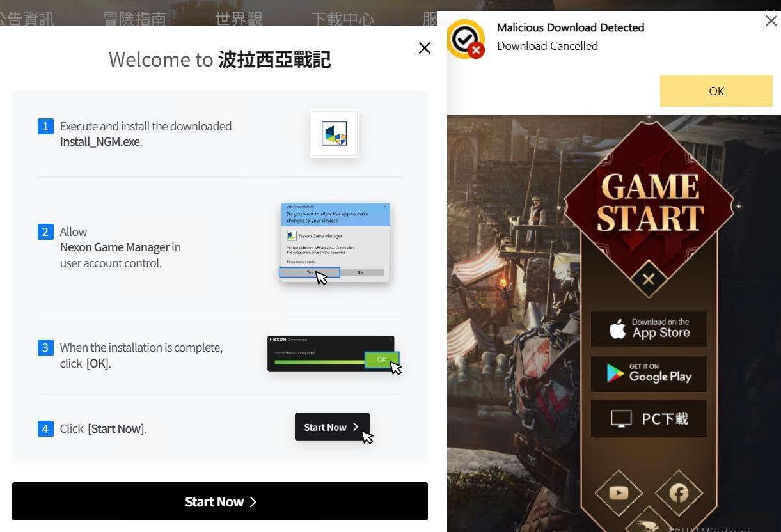Open the Get it on Google Play link
Image resolution: width=781 pixels, height=532 pixels.
tap(649, 373)
